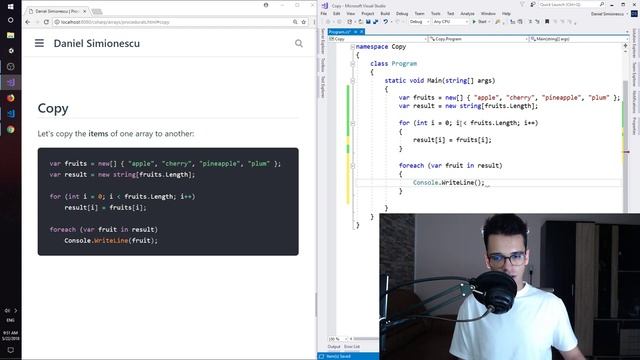Click the search magnifier on the web page
Image resolution: width=640 pixels, height=360 pixels.
tap(299, 43)
